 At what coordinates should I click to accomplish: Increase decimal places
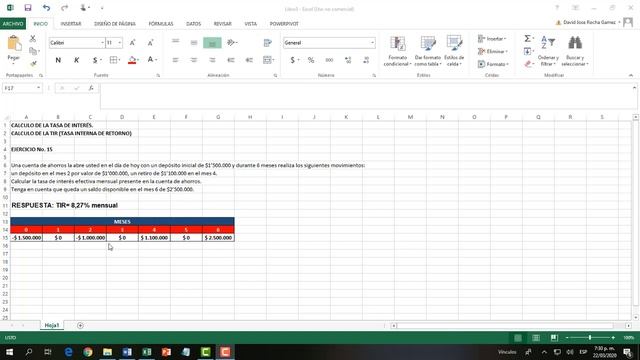point(348,60)
